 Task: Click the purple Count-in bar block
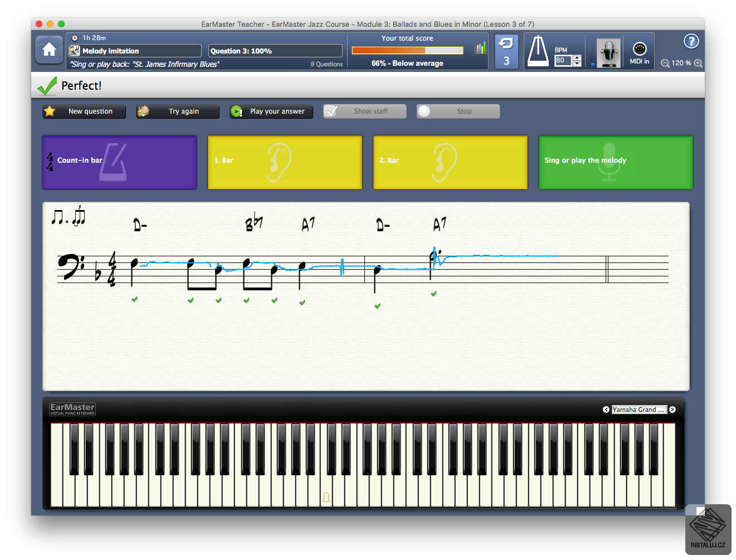pos(120,162)
